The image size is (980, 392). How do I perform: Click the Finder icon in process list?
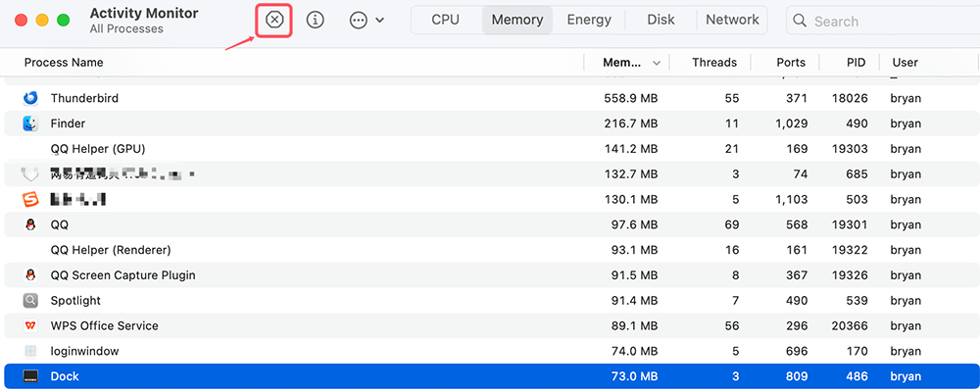coord(30,123)
